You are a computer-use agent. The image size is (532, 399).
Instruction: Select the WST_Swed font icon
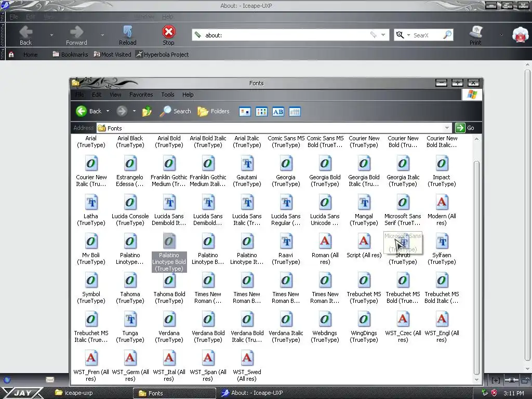(247, 358)
